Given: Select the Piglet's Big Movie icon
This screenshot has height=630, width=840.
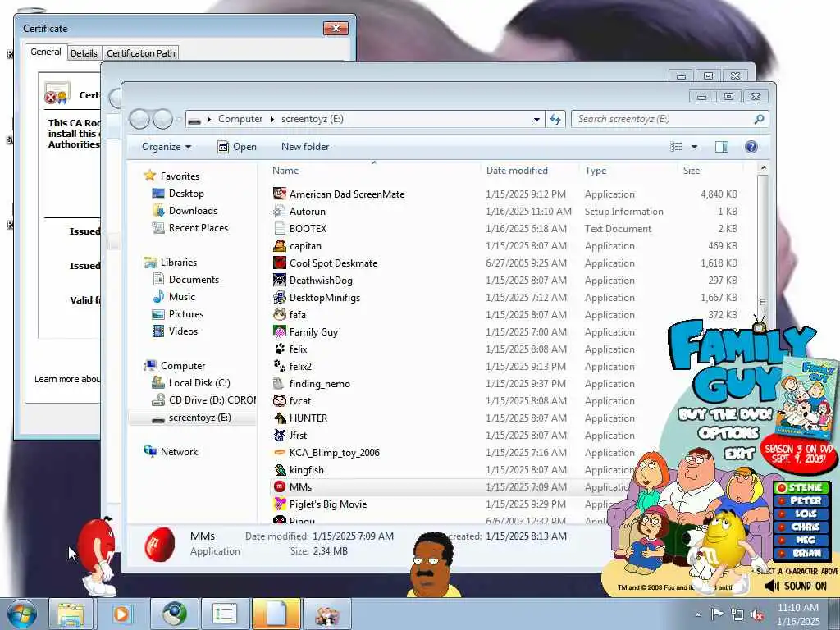Looking at the screenshot, I should [x=279, y=504].
